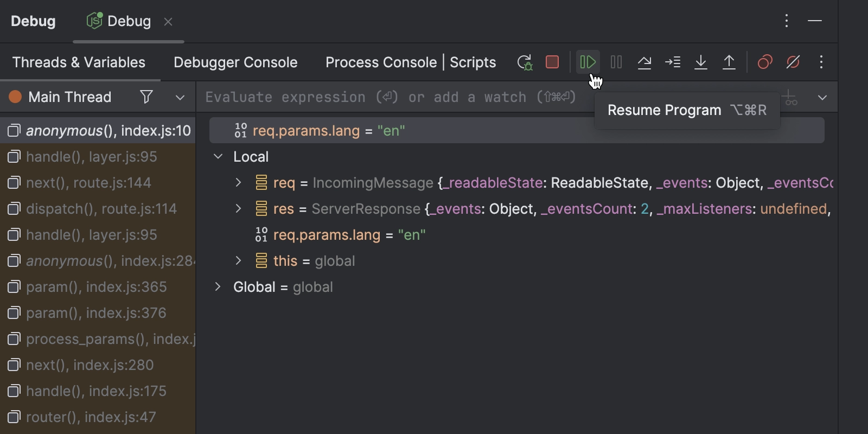The width and height of the screenshot is (868, 434).
Task: Select the top req.params.lang watch row
Action: [517, 131]
